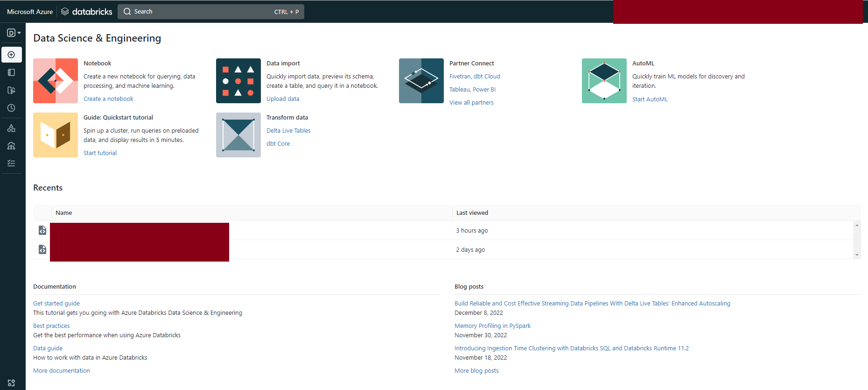Open the Repos icon in sidebar
The height and width of the screenshot is (390, 868).
click(12, 90)
